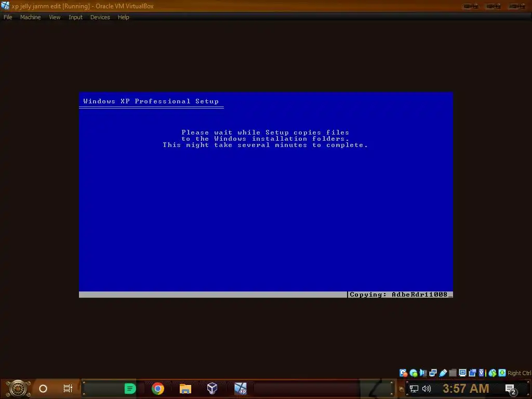The width and height of the screenshot is (532, 399).
Task: Click the VirtualBox window title bar icon
Action: tap(5, 6)
